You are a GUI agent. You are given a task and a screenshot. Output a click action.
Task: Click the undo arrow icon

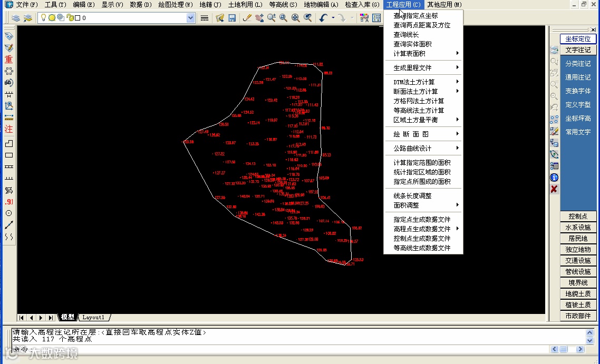[323, 17]
